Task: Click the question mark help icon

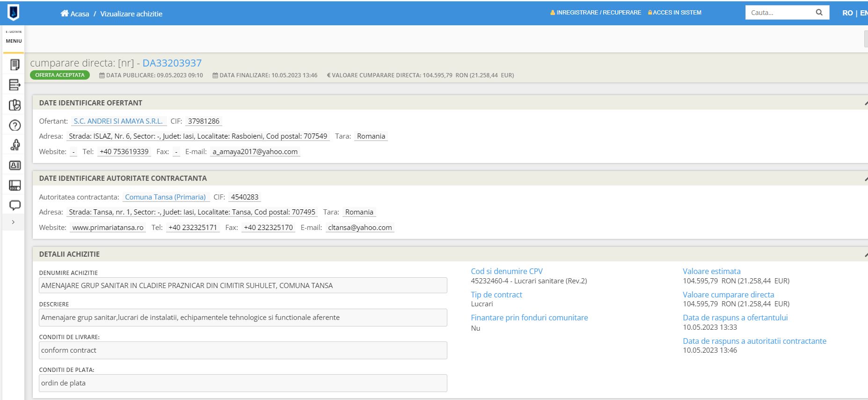Action: click(x=15, y=125)
